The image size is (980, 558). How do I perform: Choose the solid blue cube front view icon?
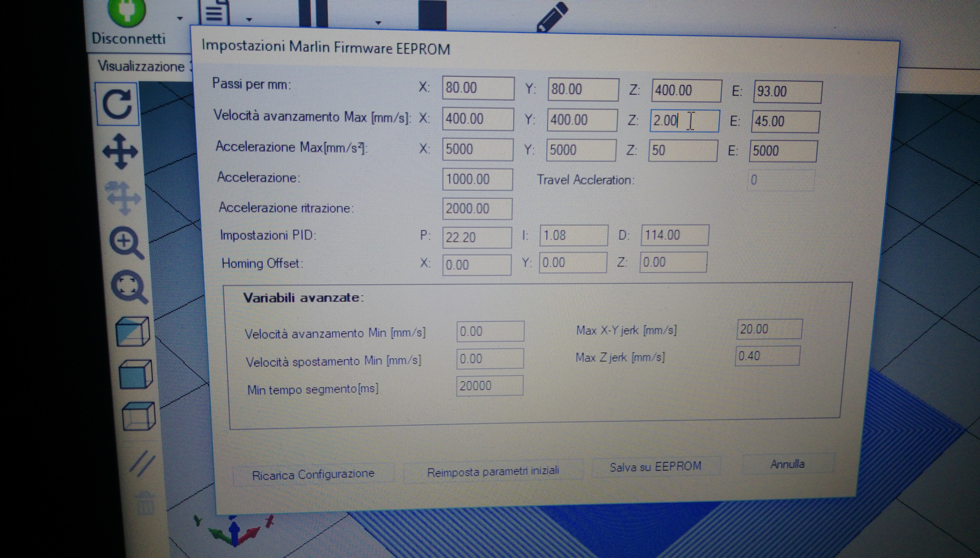click(x=135, y=374)
